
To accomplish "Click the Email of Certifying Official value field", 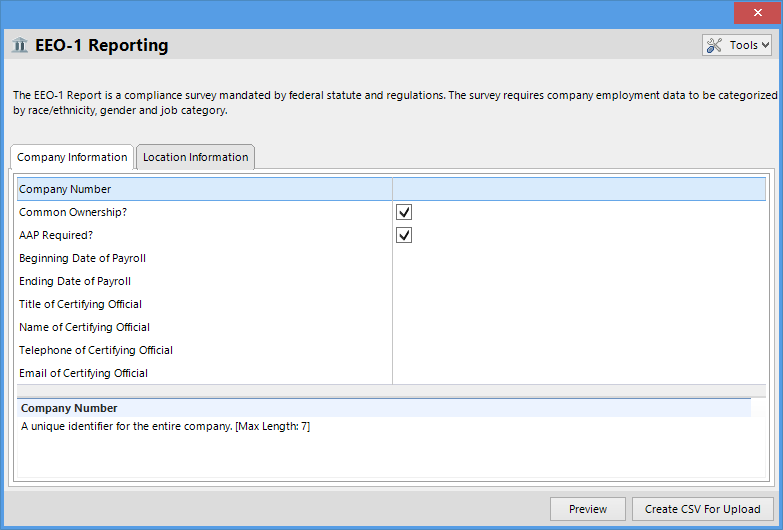I will [x=578, y=373].
